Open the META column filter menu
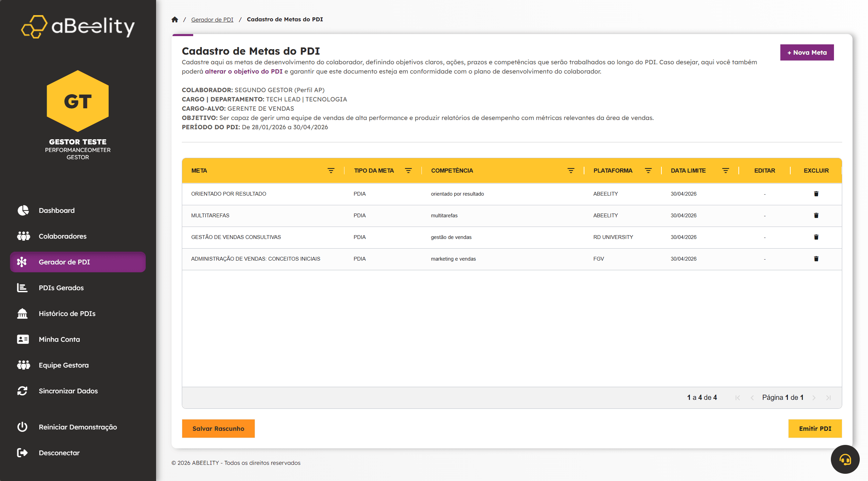The image size is (868, 481). 331,171
